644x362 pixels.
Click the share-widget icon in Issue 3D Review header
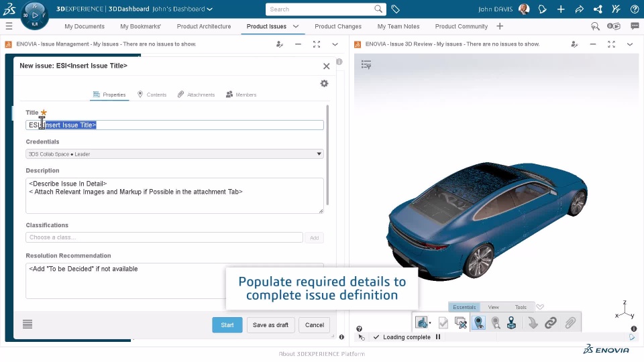click(575, 44)
